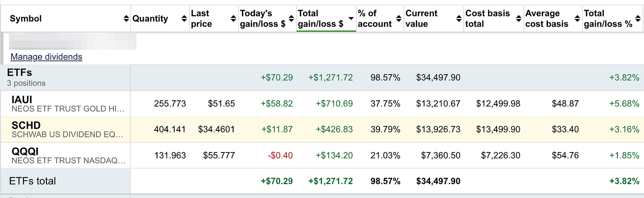Image resolution: width=644 pixels, height=198 pixels.
Task: Click the blurred account name field
Action: click(72, 42)
